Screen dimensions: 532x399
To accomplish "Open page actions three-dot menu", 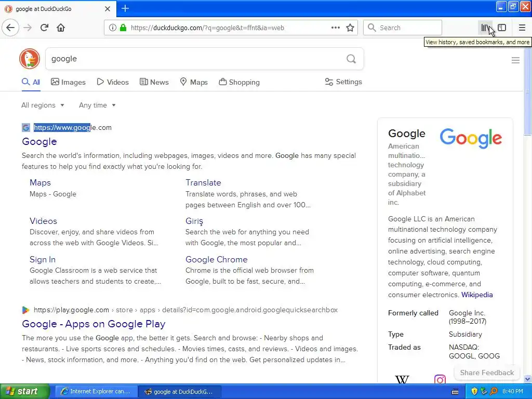I will (336, 28).
